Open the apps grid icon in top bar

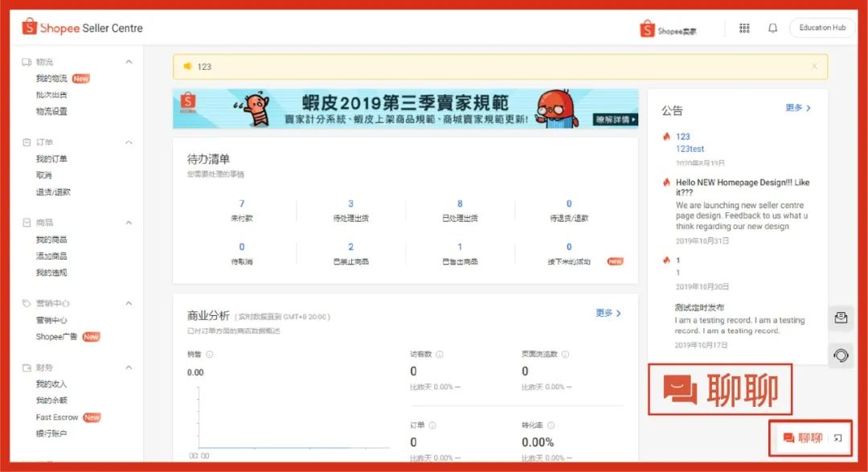744,27
